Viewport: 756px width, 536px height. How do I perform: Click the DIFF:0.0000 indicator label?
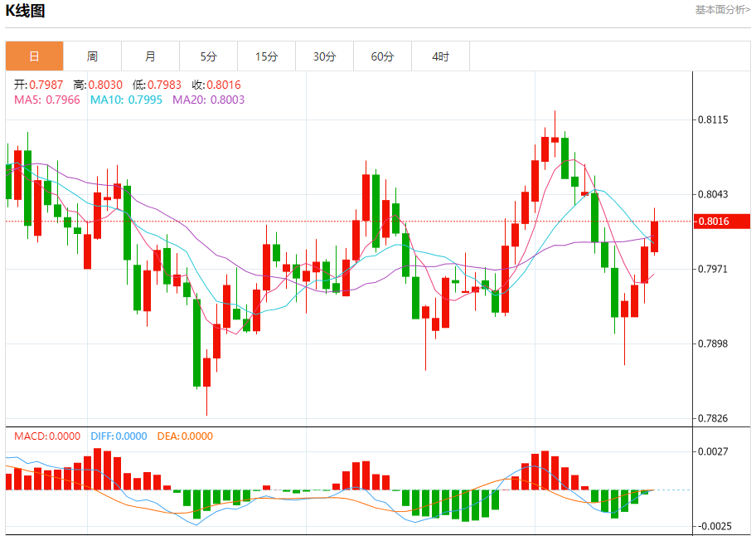pyautogui.click(x=119, y=436)
